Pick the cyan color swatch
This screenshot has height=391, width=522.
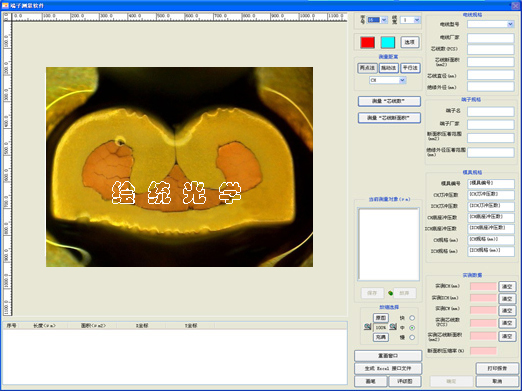388,42
